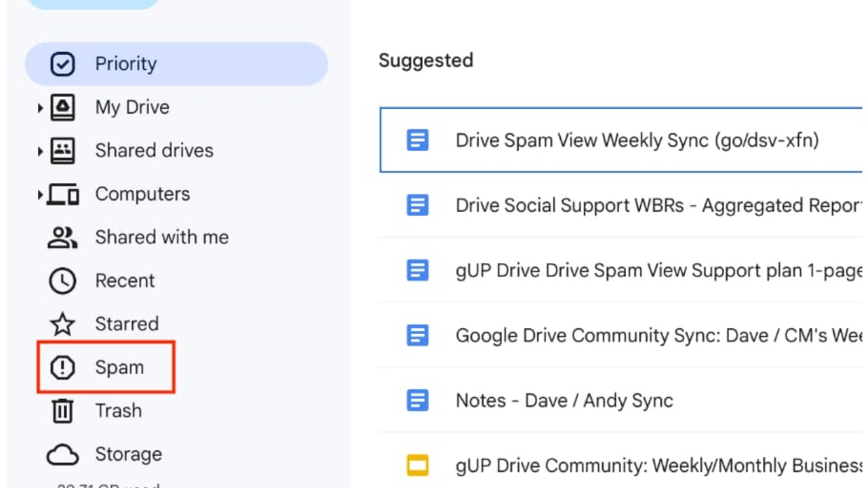This screenshot has width=868, height=488.
Task: Click the My Drive icon
Action: point(63,108)
